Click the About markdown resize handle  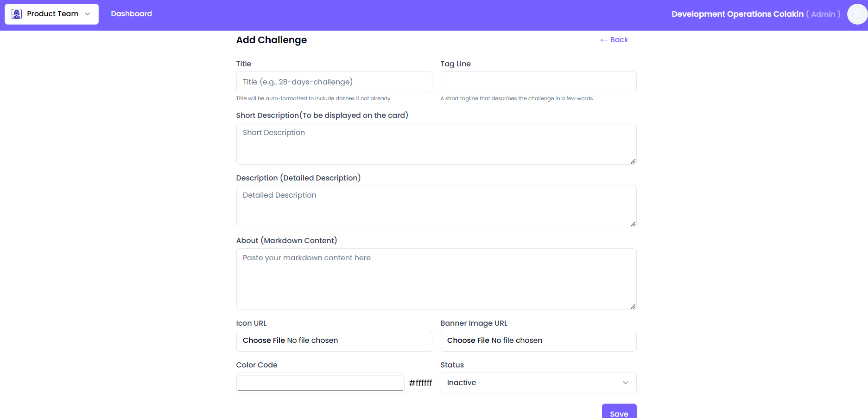[x=633, y=306]
